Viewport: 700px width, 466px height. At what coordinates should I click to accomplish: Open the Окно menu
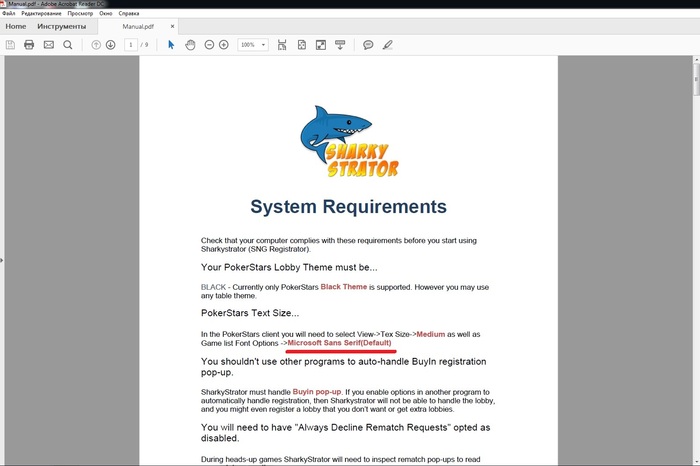[106, 13]
